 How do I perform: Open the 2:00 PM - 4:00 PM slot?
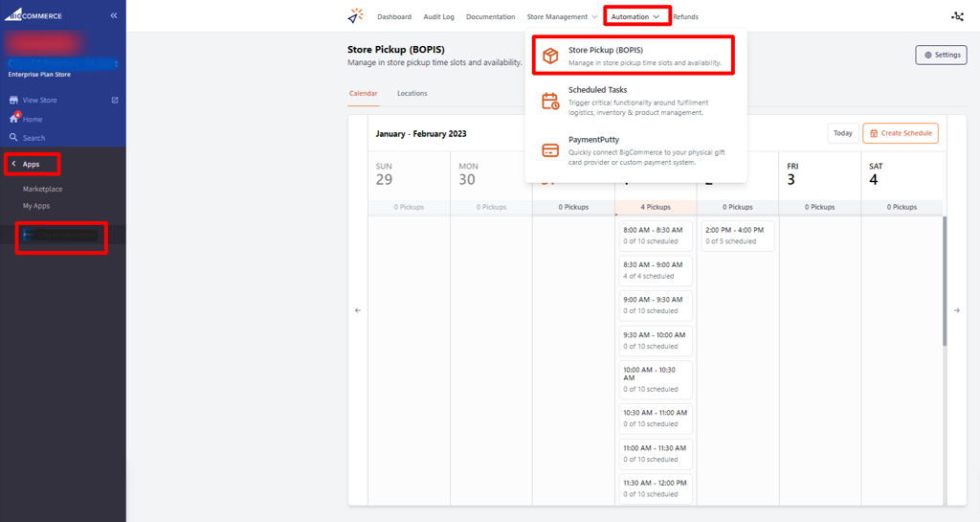738,236
